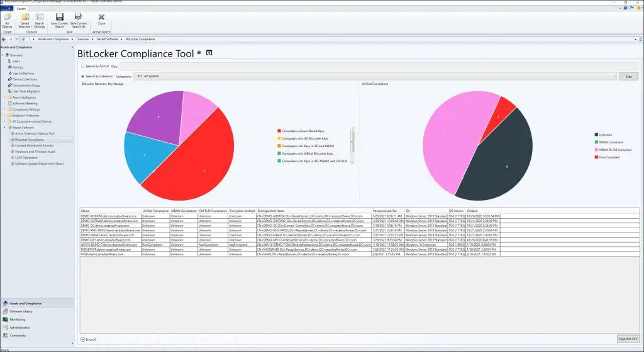Expand the Compliance Settings folder
Viewport: 644px width, 352px height.
[x=4, y=109]
